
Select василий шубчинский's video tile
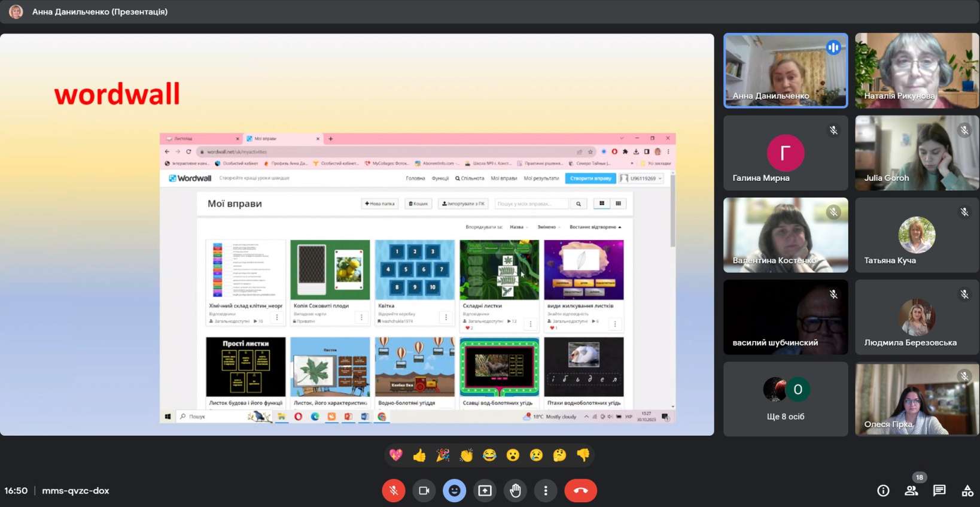[x=786, y=317]
